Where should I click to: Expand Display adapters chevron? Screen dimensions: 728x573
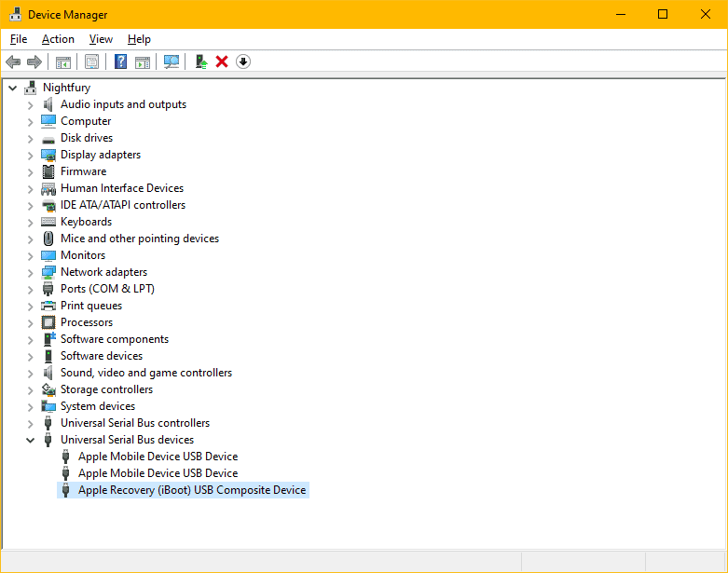click(x=30, y=155)
